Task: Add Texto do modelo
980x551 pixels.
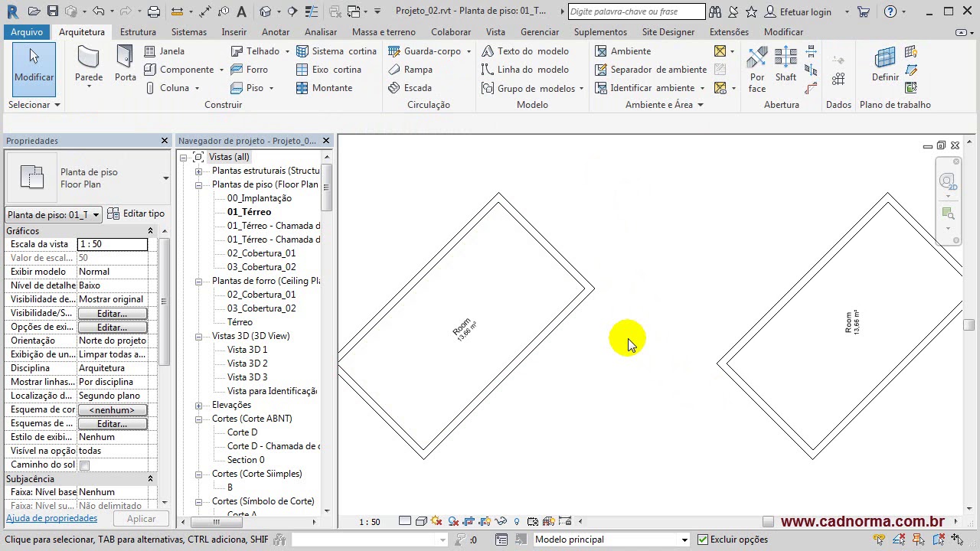Action: click(x=525, y=51)
